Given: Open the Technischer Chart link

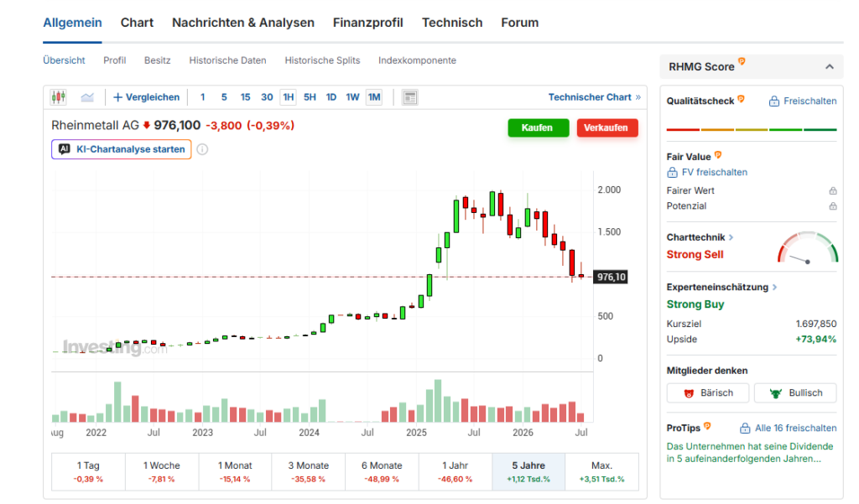Looking at the screenshot, I should [x=595, y=97].
